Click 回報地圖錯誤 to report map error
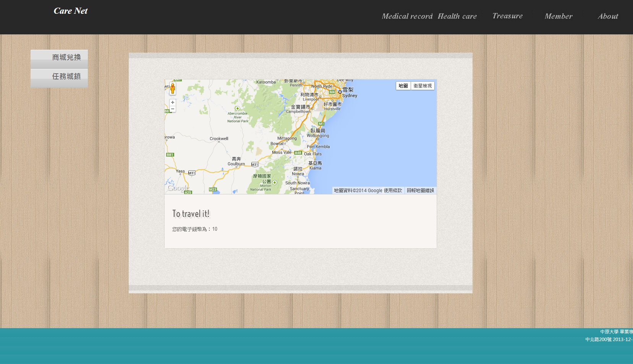Screen dimensions: 633x364 tap(420, 191)
